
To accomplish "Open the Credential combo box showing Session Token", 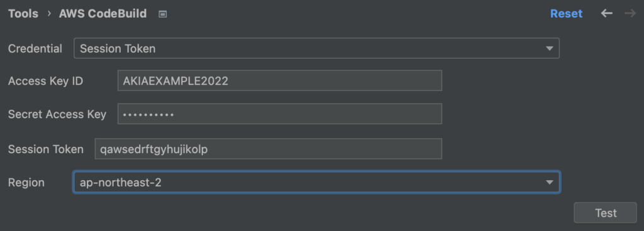I will pyautogui.click(x=316, y=48).
